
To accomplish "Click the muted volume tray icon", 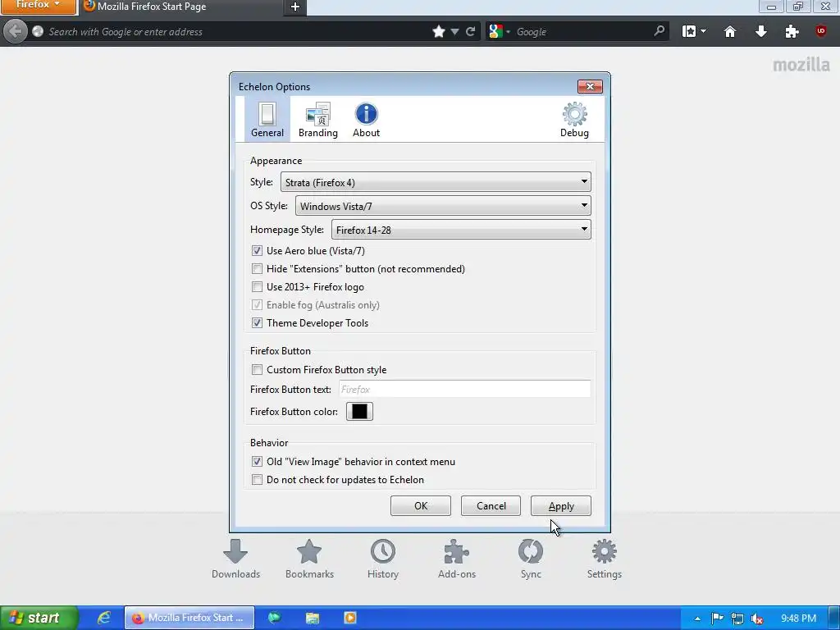I will tap(757, 619).
